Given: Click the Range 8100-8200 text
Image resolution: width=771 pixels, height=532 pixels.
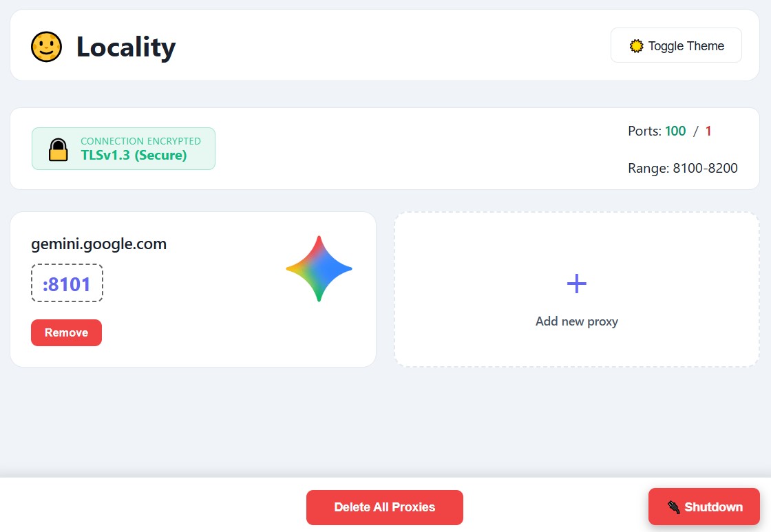Looking at the screenshot, I should point(683,168).
